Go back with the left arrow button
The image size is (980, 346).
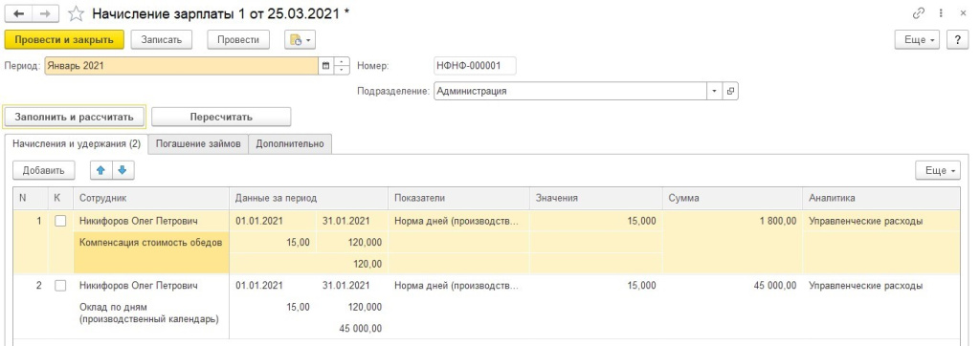point(18,13)
